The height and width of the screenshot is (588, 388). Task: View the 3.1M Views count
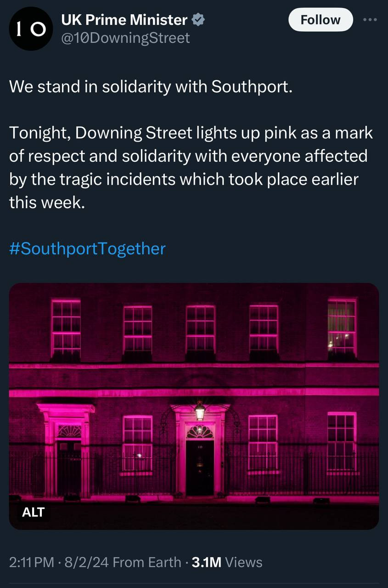pyautogui.click(x=227, y=562)
